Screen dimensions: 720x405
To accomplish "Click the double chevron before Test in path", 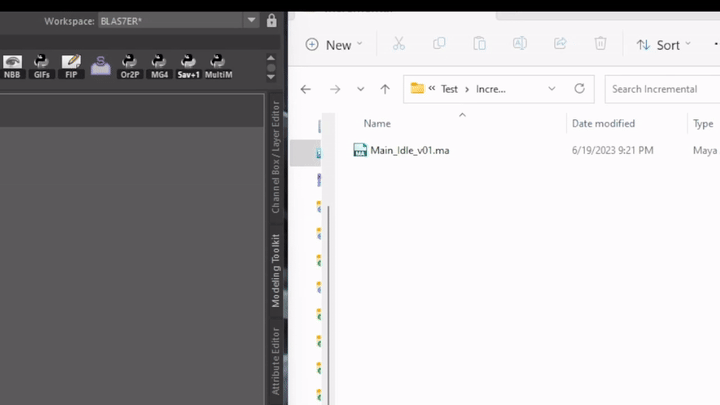I will [432, 88].
